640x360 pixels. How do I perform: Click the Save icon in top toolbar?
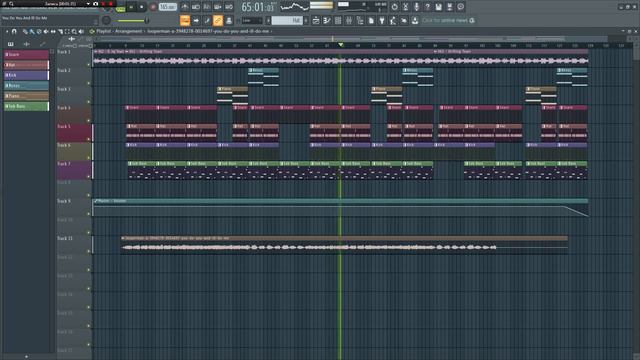pyautogui.click(x=438, y=7)
